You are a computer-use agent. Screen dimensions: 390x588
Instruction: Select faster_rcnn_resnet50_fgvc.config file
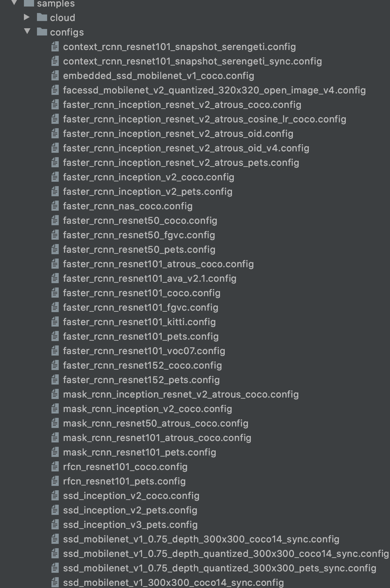(139, 235)
